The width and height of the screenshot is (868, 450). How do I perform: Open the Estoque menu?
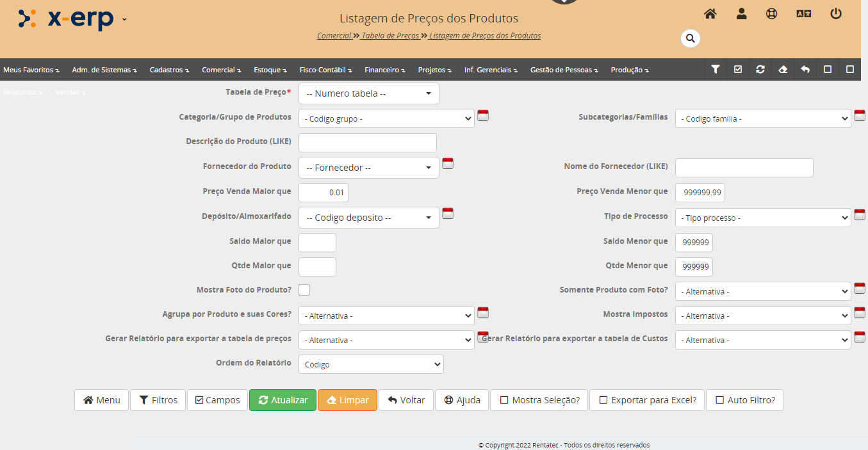click(x=270, y=70)
